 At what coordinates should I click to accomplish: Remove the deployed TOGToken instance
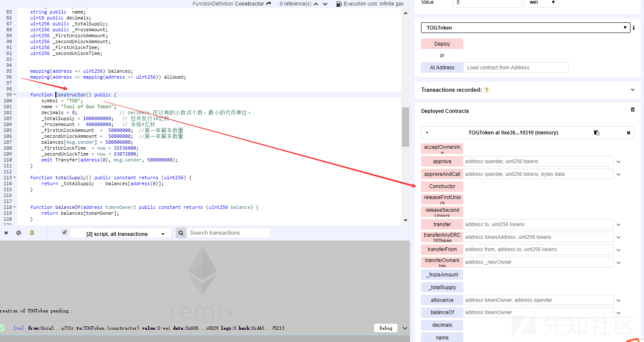coord(628,133)
